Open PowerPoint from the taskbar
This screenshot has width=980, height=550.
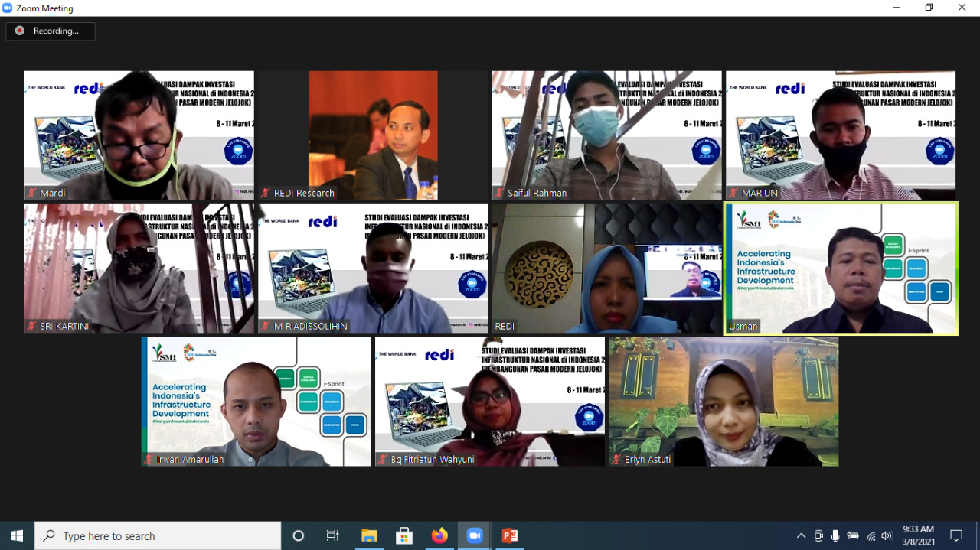tap(510, 535)
